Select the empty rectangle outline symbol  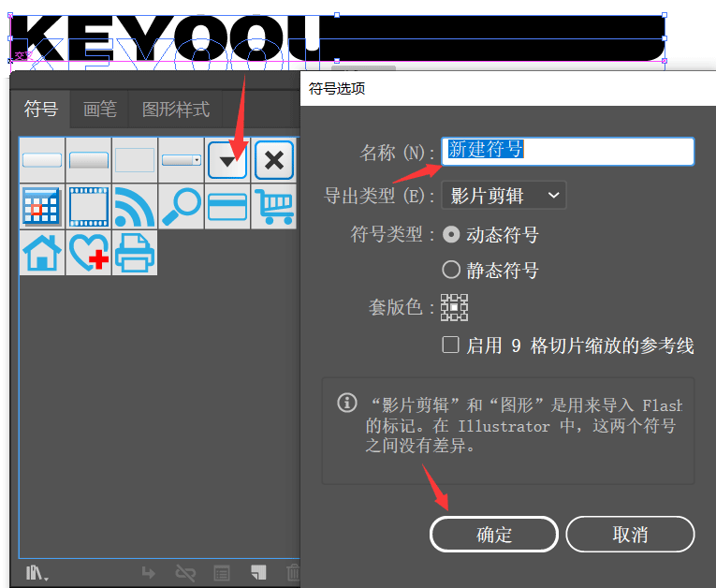pos(135,160)
